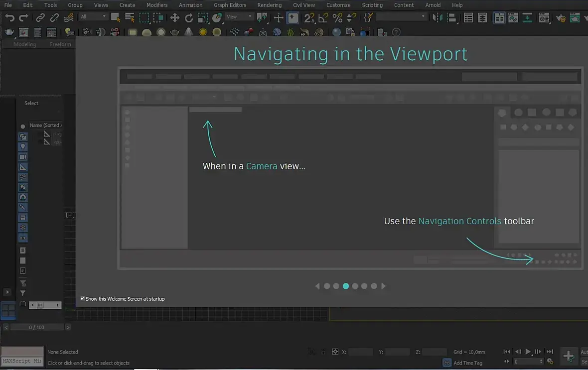
Task: Activate the Select Object tool
Action: [x=116, y=17]
